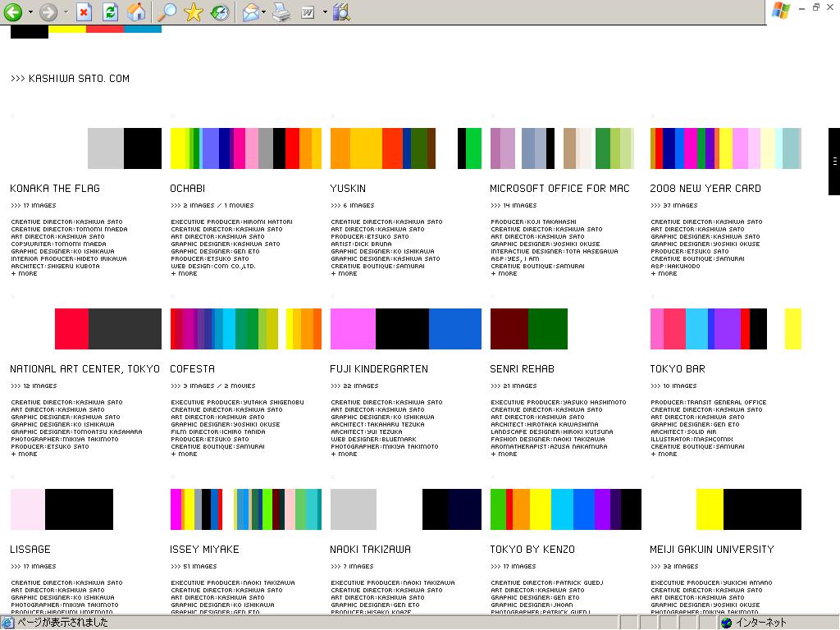
Task: Click '51 images' under Issey Miyake
Action: coord(194,567)
